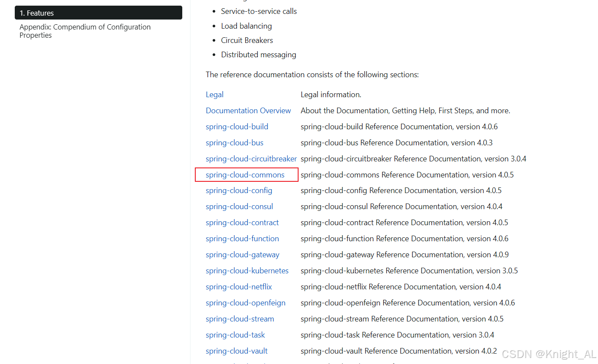598x364 pixels.
Task: Follow the spring-cloud-bus link
Action: pyautogui.click(x=234, y=143)
